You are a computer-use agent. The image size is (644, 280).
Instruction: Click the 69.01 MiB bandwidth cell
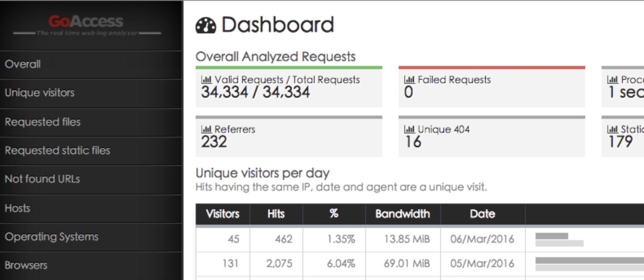point(403,264)
